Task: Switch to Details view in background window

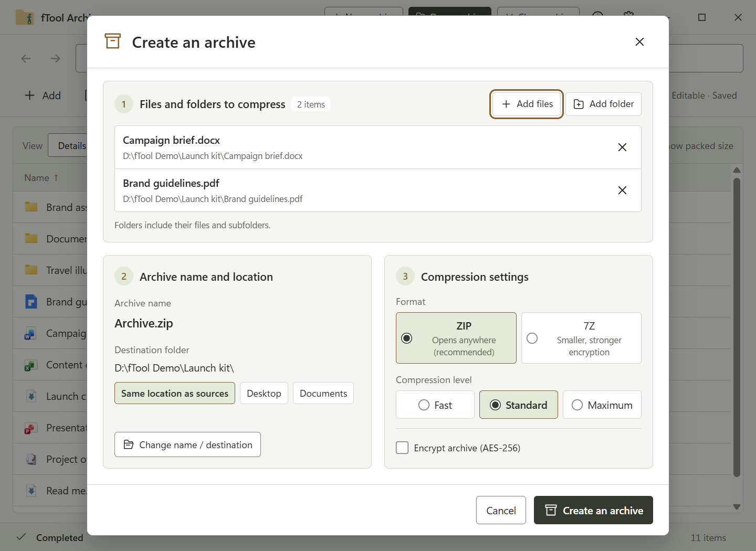Action: (68, 145)
